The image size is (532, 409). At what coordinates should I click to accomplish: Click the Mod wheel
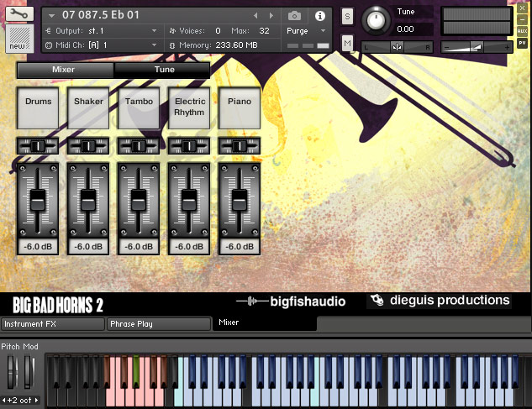[x=29, y=372]
